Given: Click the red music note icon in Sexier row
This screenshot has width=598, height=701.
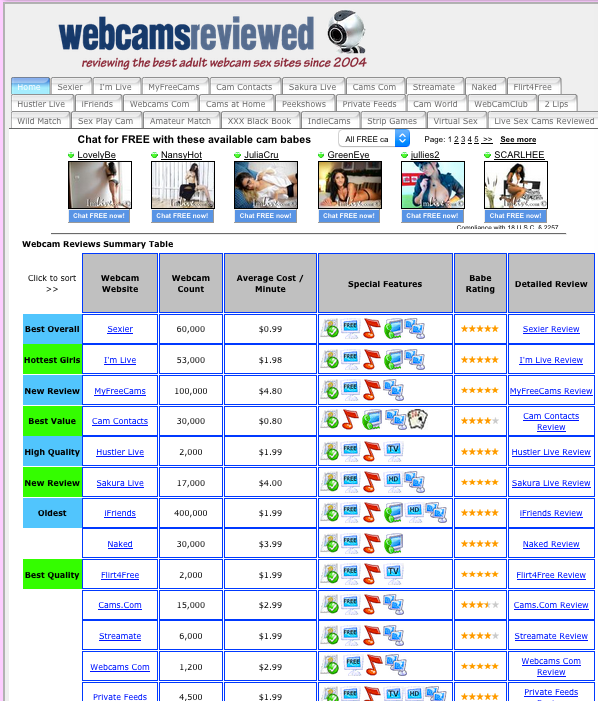Looking at the screenshot, I should [371, 329].
